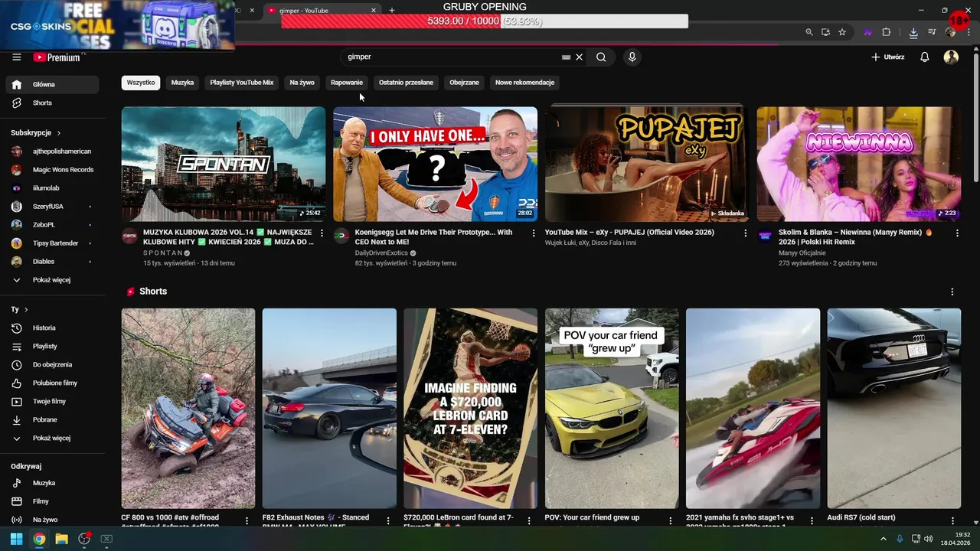Open more options for the SPONTAN video

(322, 233)
